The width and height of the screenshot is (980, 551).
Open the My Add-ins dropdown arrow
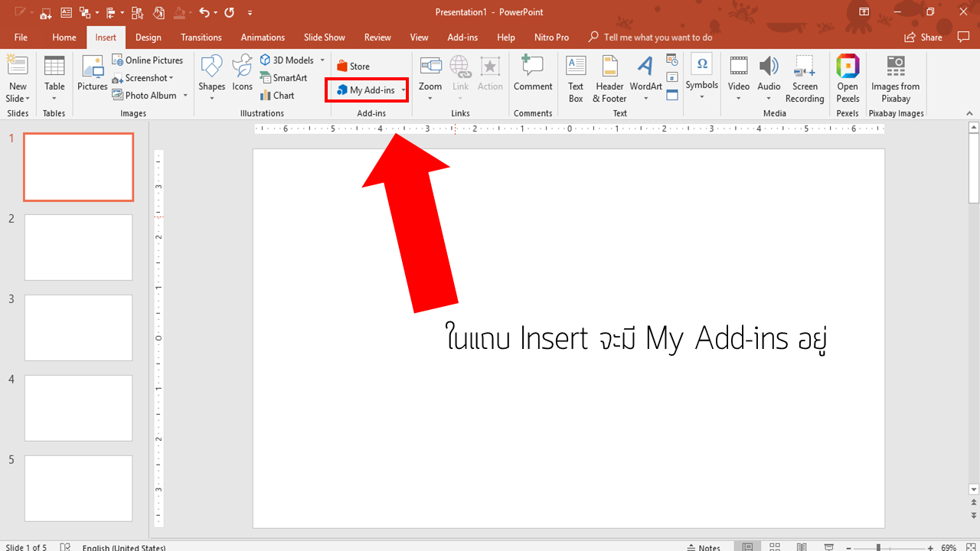(x=403, y=90)
